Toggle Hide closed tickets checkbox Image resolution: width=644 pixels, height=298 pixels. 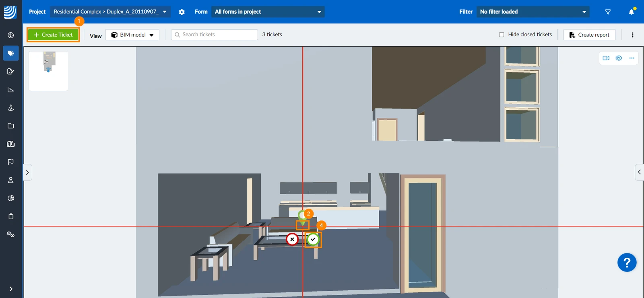point(502,35)
